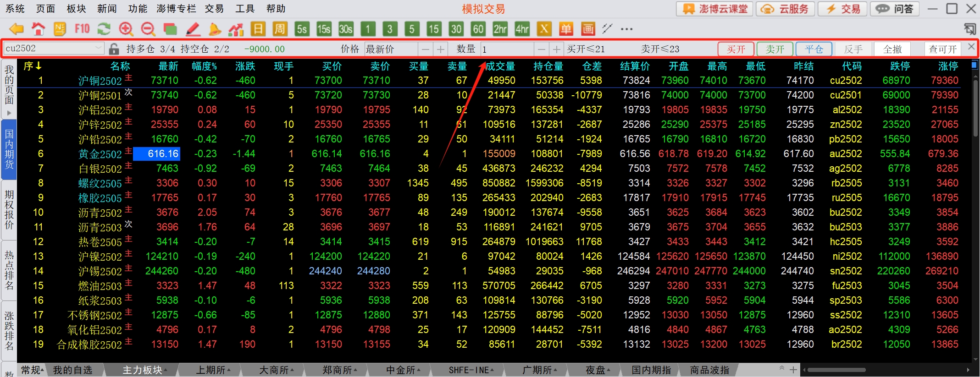Expand the 我的页面 sidebar arrow
The width and height of the screenshot is (980, 377).
click(x=9, y=113)
